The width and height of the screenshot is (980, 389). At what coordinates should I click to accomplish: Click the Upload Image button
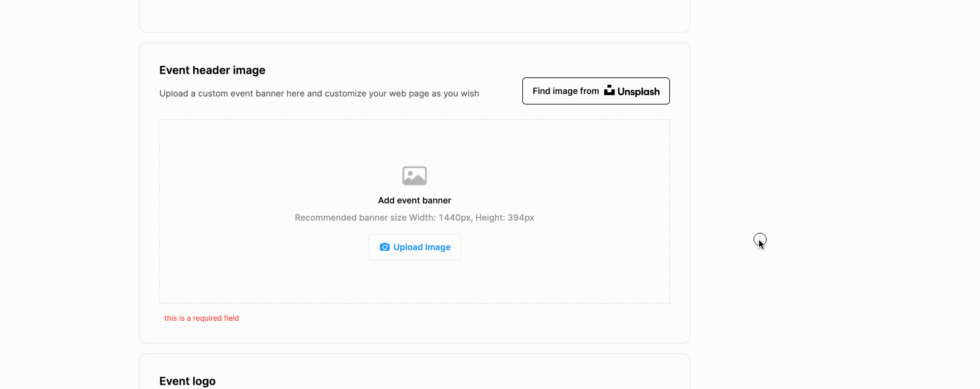tap(415, 247)
